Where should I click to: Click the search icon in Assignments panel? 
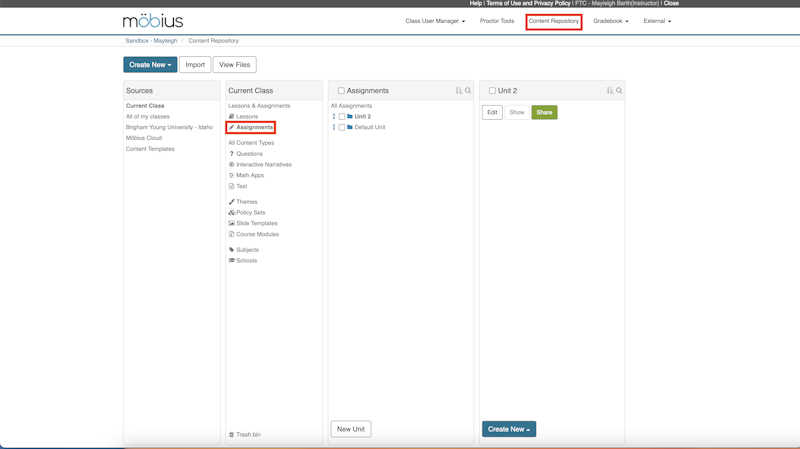tap(468, 91)
